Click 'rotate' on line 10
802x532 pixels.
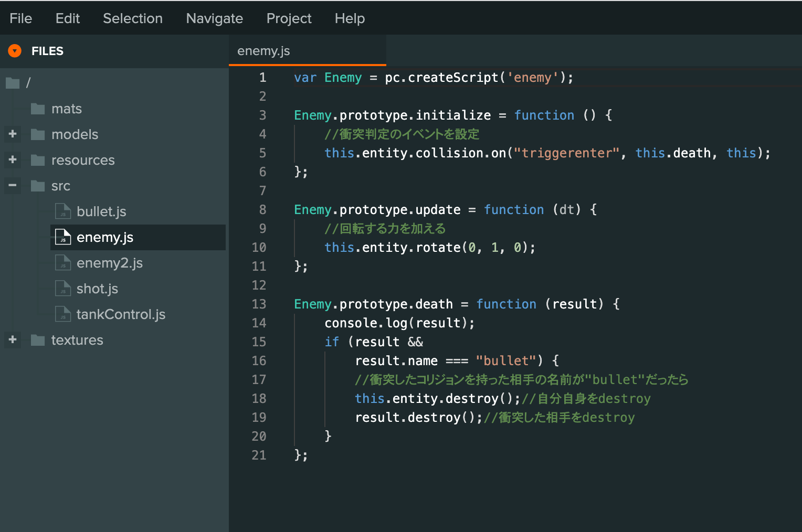pyautogui.click(x=438, y=248)
